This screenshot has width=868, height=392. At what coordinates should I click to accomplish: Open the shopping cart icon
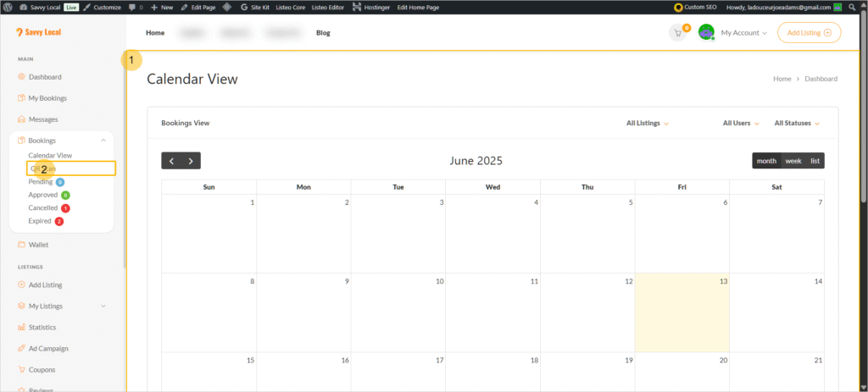coord(677,33)
